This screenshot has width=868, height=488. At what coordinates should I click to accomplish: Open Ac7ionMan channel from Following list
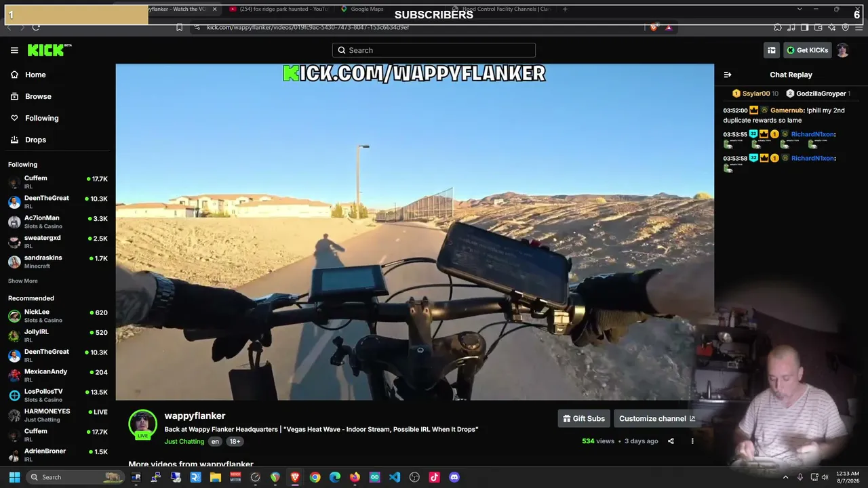click(58, 222)
